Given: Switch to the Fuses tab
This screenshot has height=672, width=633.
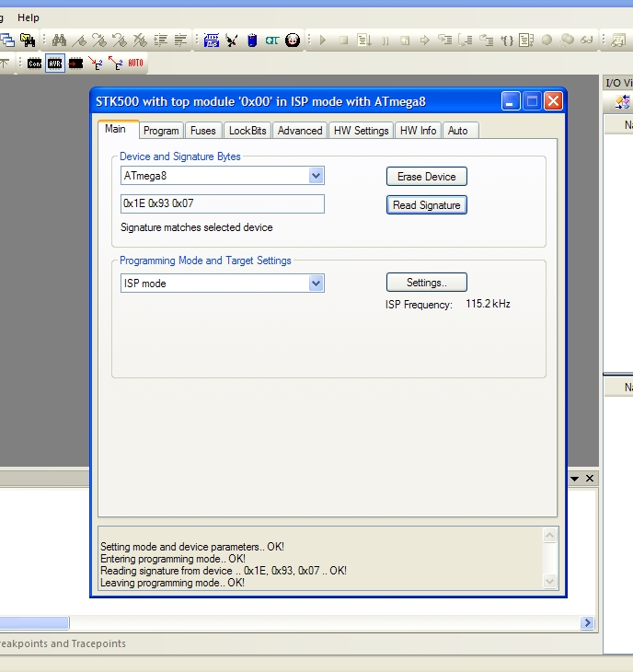Looking at the screenshot, I should [203, 131].
